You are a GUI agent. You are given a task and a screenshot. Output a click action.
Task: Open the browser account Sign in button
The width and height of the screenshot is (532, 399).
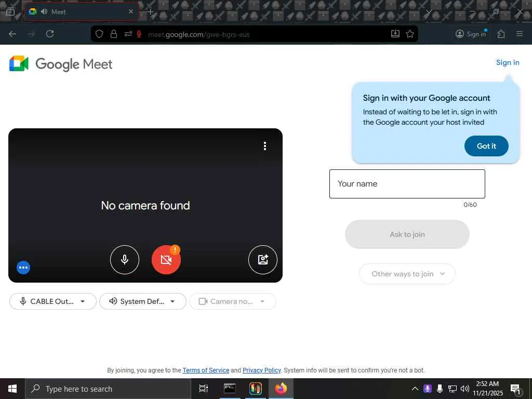tap(471, 34)
